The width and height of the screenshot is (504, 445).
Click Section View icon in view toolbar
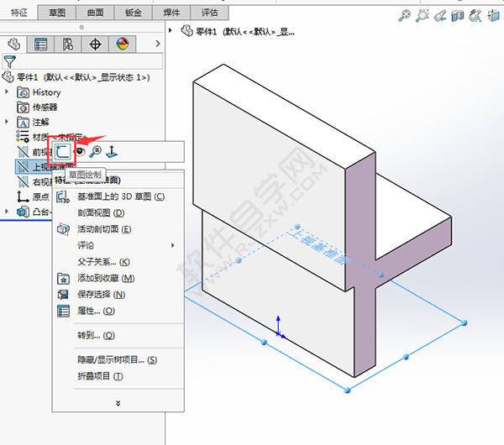coord(458,15)
